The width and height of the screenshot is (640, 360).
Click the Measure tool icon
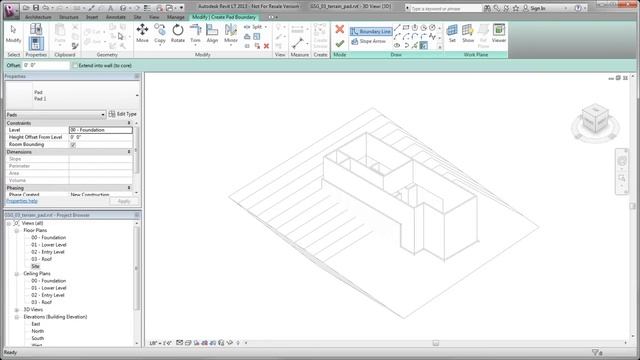pos(298,42)
